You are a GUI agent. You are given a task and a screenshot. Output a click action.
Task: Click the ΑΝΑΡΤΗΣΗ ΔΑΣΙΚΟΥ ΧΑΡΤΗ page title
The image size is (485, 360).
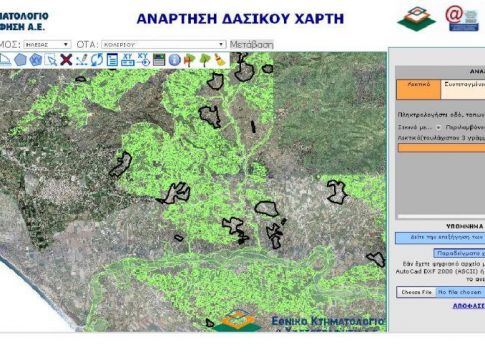click(240, 19)
